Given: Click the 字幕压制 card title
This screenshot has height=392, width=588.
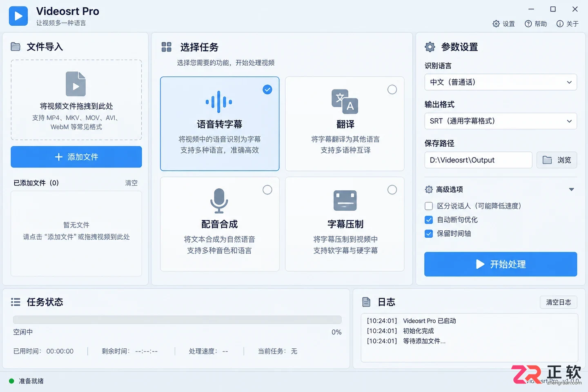Looking at the screenshot, I should (x=345, y=224).
